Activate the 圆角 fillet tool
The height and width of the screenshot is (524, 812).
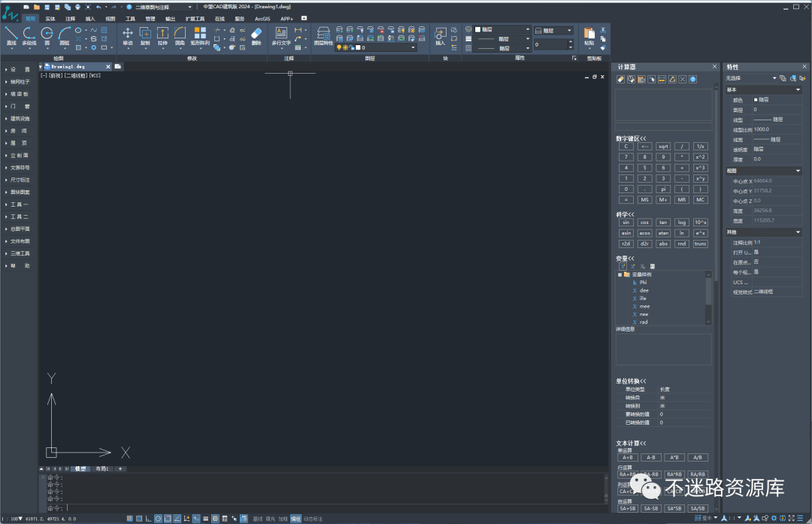[180, 36]
